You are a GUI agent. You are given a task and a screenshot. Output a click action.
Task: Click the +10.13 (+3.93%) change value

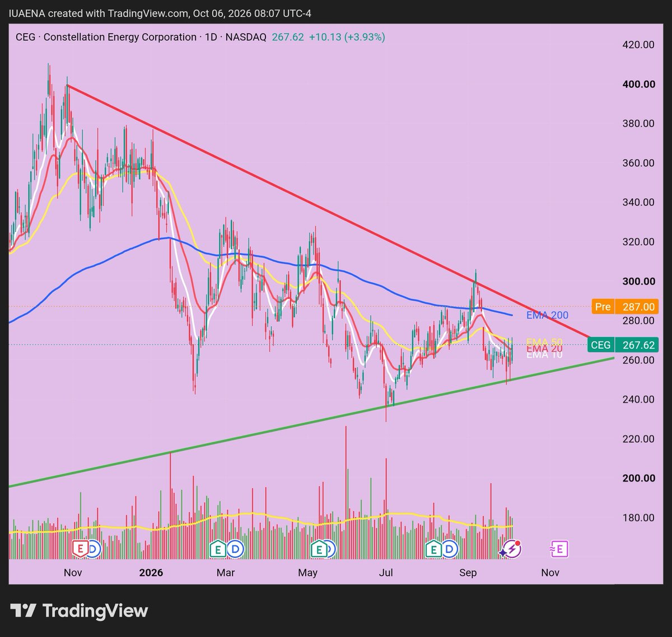point(347,38)
